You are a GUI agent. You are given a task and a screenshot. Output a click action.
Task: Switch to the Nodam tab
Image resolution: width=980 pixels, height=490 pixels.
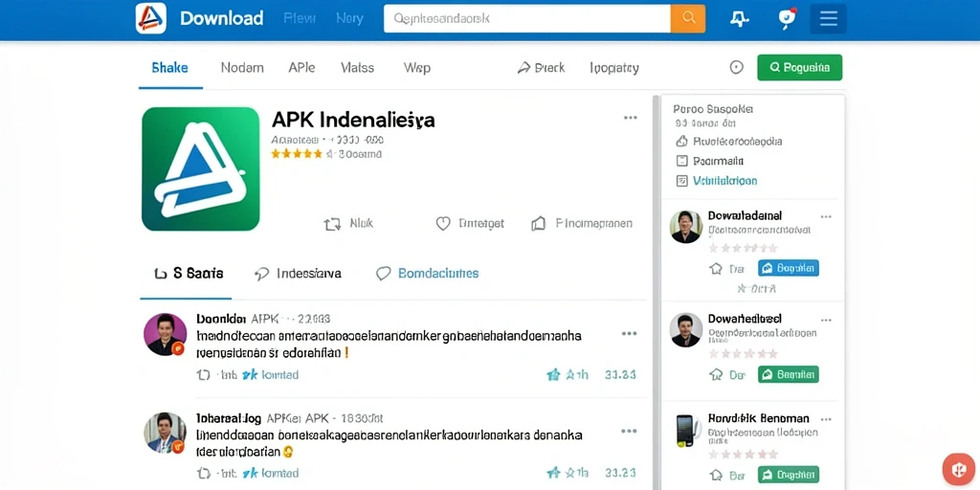tap(242, 68)
